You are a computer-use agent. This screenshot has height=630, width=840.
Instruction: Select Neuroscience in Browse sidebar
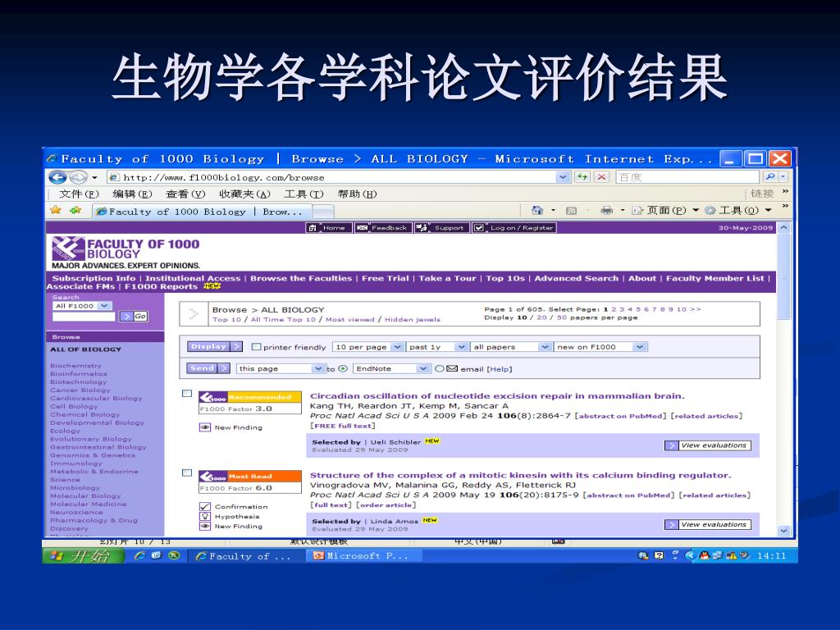(x=76, y=512)
